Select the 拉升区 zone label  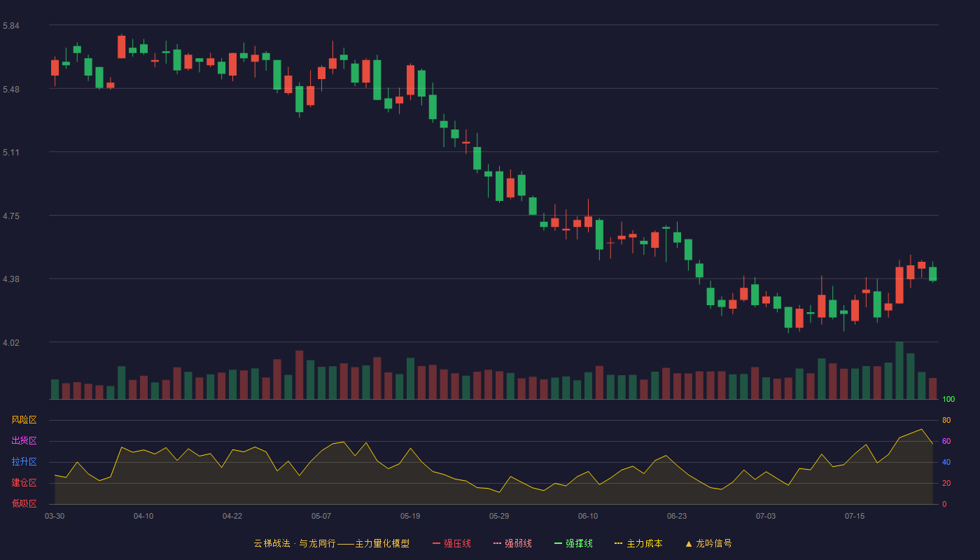pyautogui.click(x=24, y=462)
